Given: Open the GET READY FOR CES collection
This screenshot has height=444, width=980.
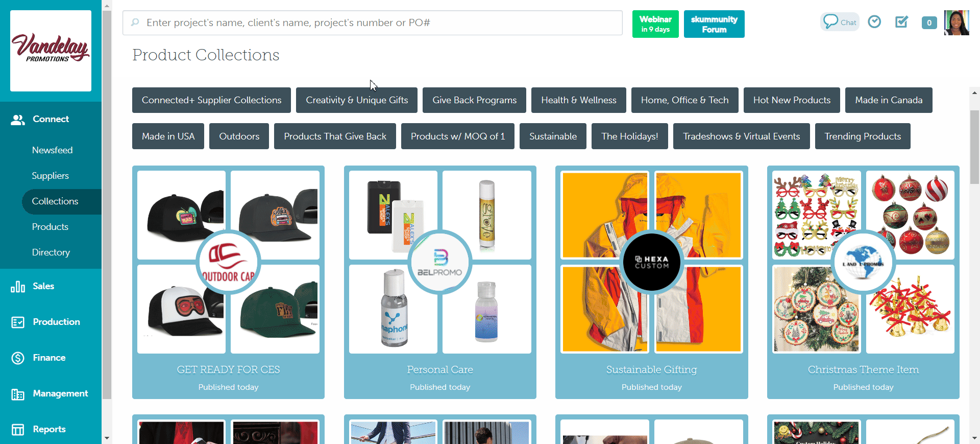Looking at the screenshot, I should tap(228, 369).
